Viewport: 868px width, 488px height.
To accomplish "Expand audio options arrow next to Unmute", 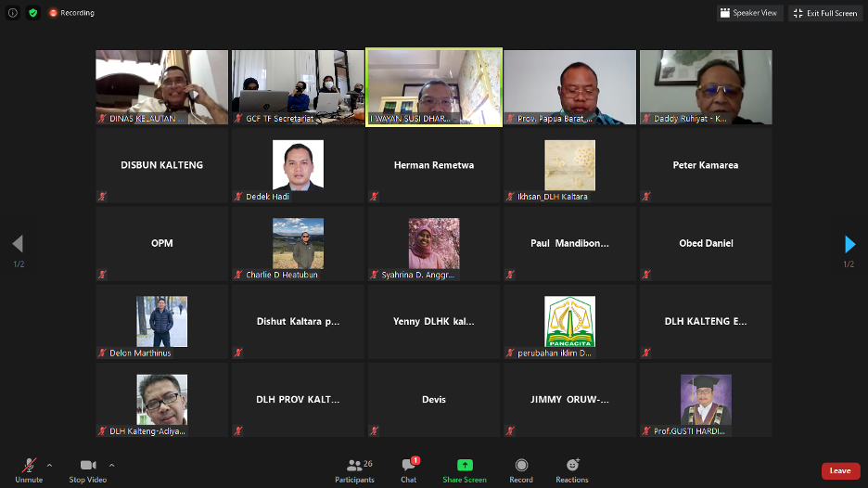I will point(49,465).
